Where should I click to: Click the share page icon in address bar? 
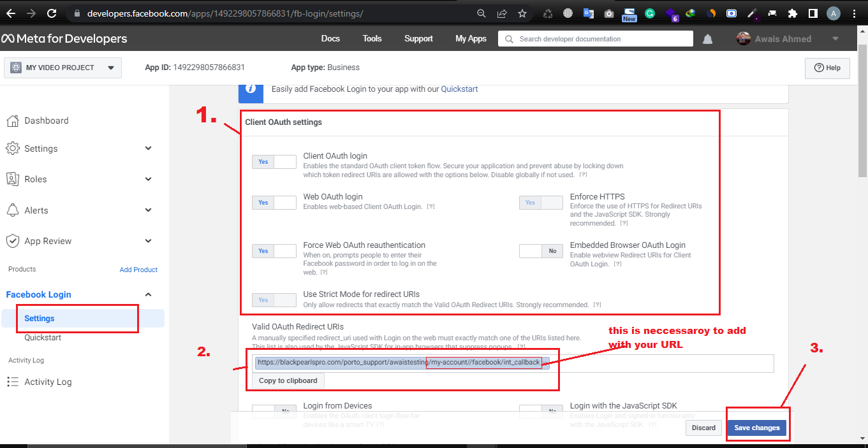click(502, 13)
